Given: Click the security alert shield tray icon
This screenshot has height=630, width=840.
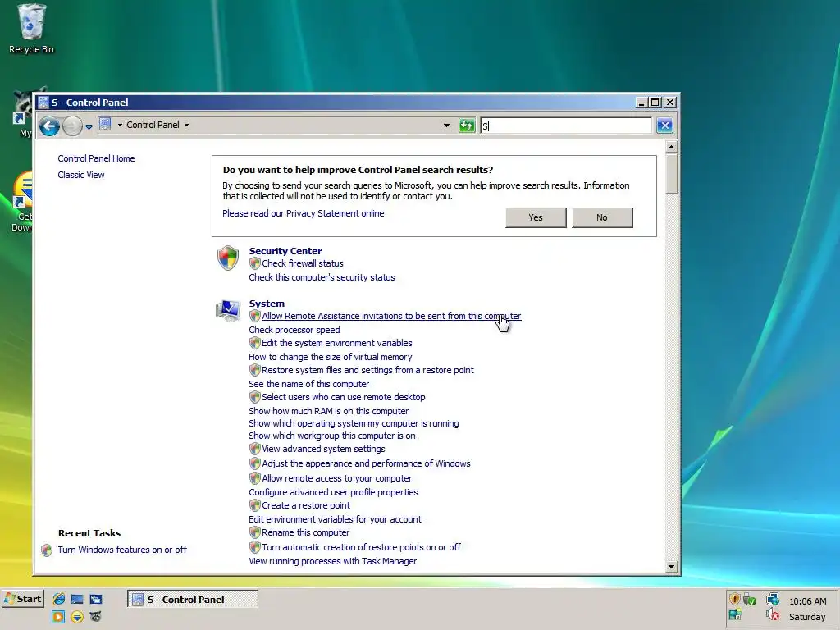Looking at the screenshot, I should 735,599.
